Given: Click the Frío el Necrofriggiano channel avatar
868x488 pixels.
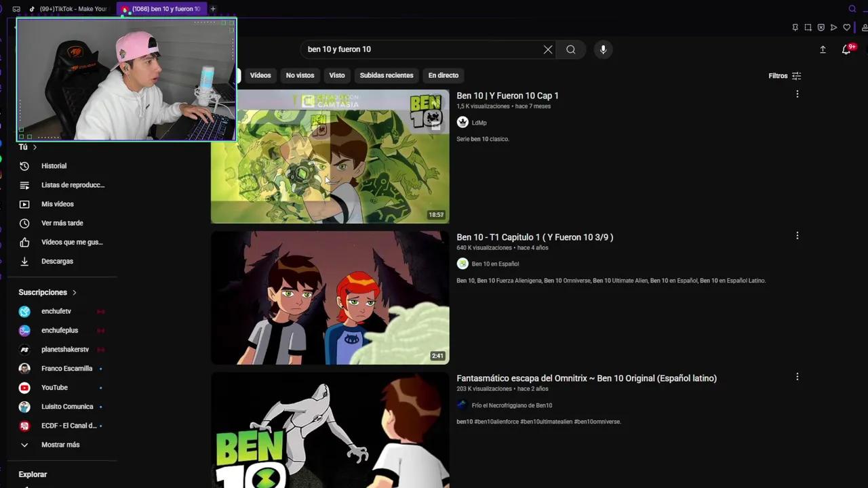Looking at the screenshot, I should tap(462, 405).
